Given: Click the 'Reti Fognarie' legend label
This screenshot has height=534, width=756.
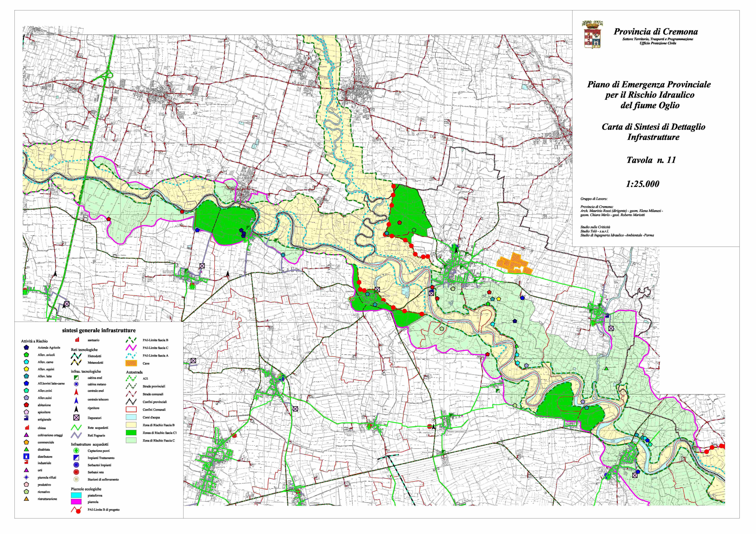Looking at the screenshot, I should [97, 435].
